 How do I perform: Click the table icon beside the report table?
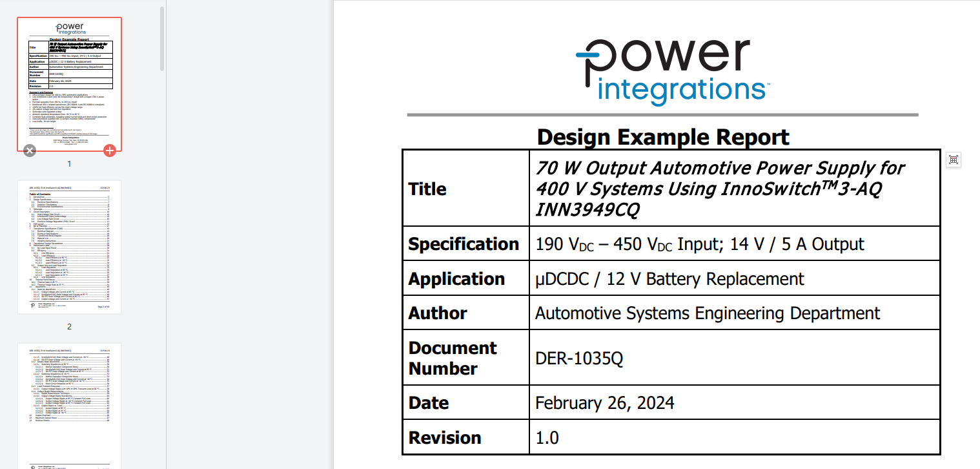954,160
